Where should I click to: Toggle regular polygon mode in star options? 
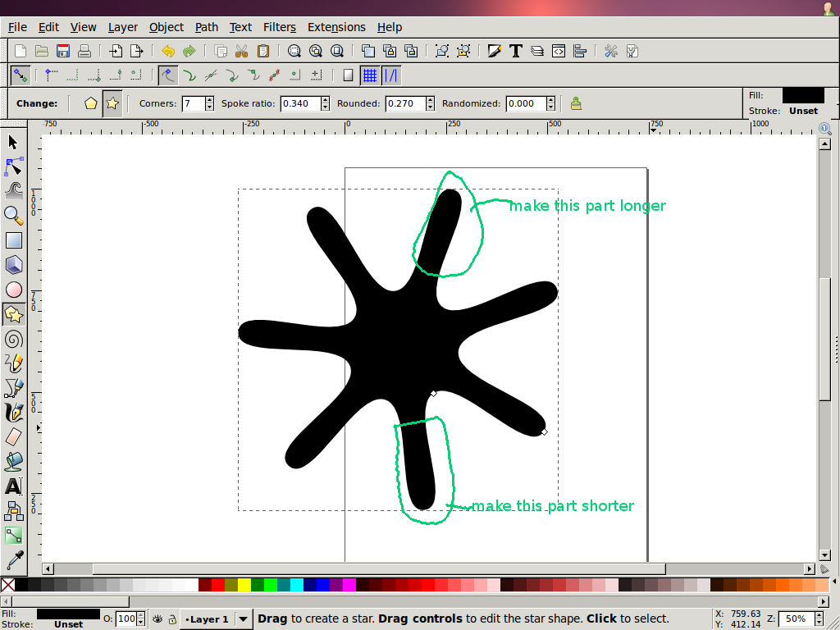tap(93, 103)
